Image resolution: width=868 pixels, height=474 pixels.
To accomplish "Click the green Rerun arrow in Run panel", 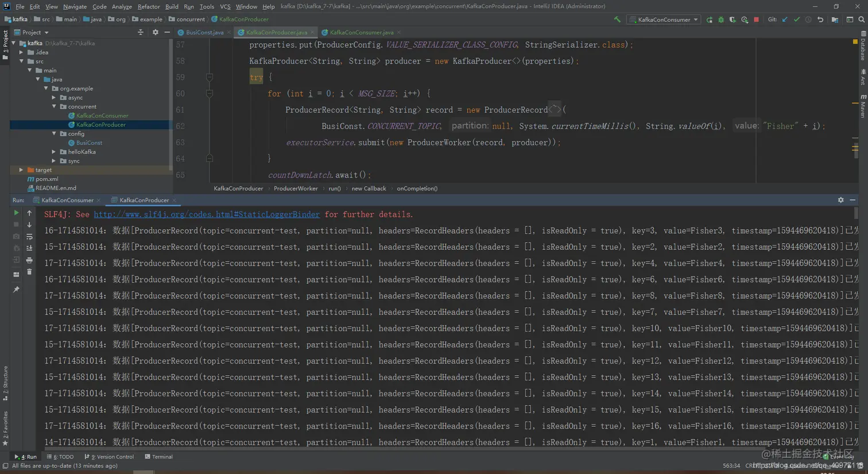I will coord(16,213).
